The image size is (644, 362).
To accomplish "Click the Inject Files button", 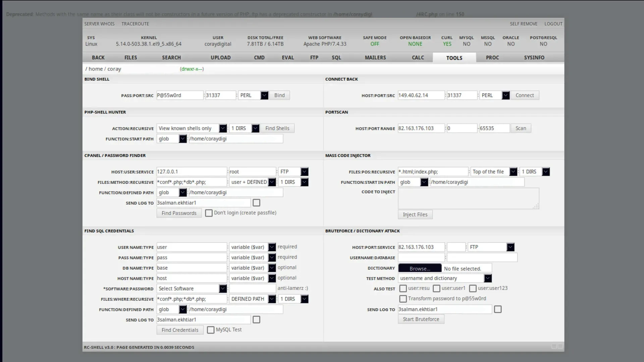I will (x=415, y=214).
